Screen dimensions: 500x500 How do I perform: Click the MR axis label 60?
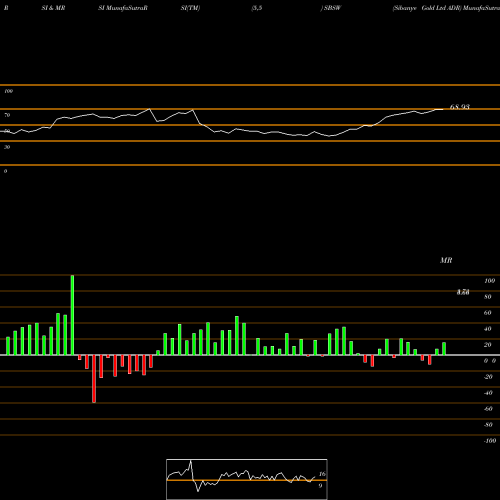488,313
